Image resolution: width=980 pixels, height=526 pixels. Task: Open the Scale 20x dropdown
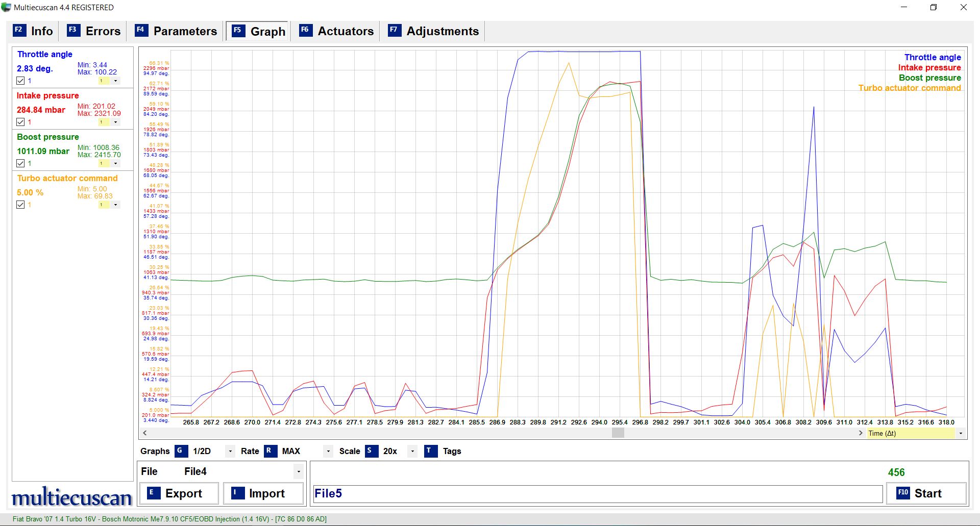click(x=412, y=451)
